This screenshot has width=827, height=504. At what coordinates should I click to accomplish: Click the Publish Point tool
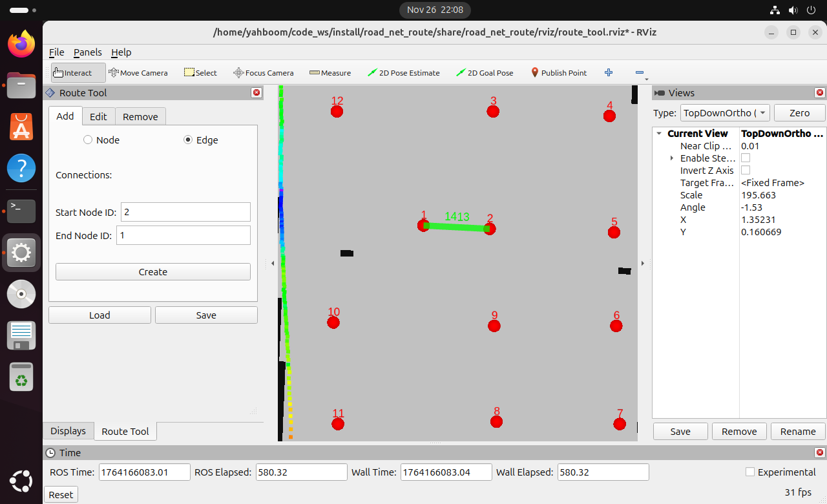(559, 73)
